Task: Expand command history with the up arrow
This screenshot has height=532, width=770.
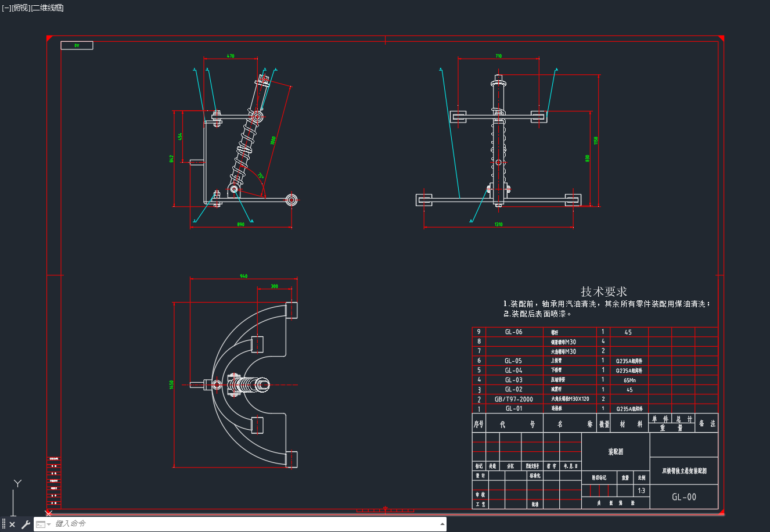Action: pyautogui.click(x=442, y=524)
